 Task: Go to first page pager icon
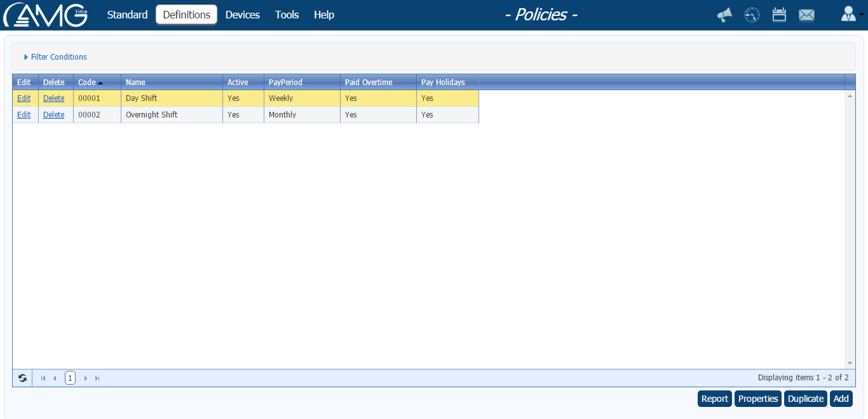coord(43,378)
